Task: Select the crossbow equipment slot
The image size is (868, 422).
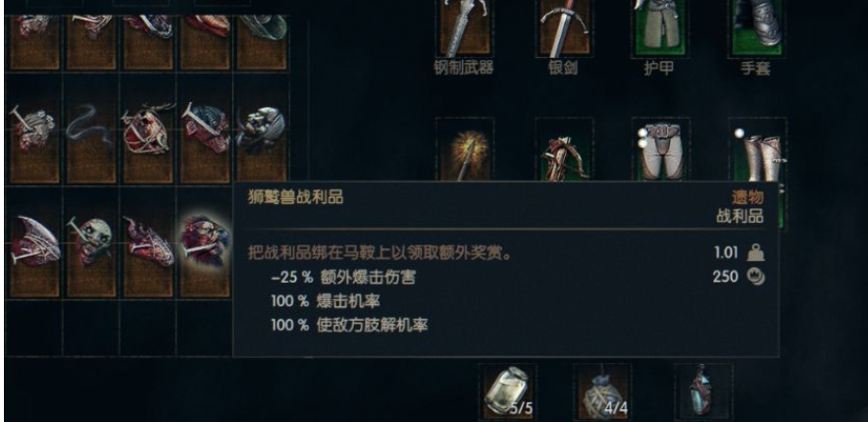Action: (x=564, y=149)
